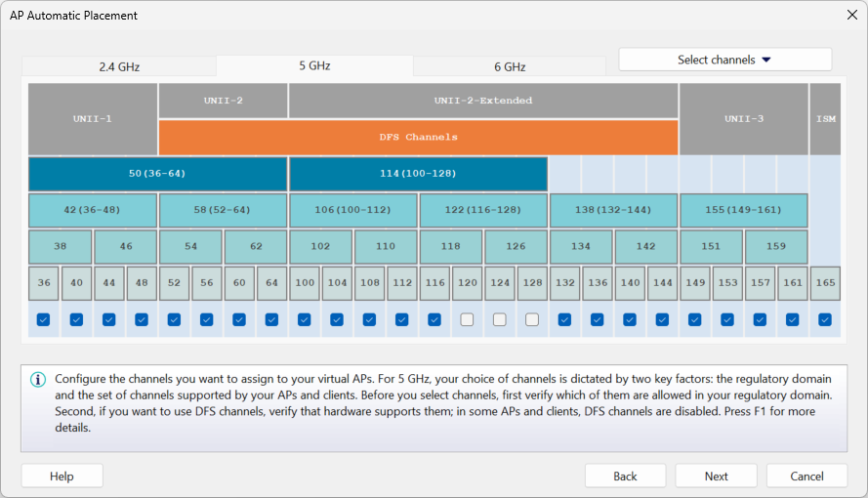Uncheck channel 108 checkbox

point(369,319)
